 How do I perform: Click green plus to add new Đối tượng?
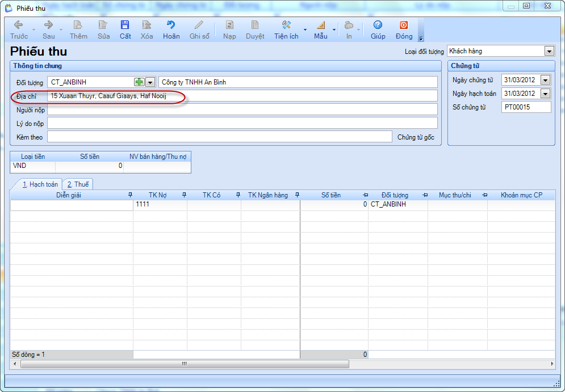tap(139, 82)
